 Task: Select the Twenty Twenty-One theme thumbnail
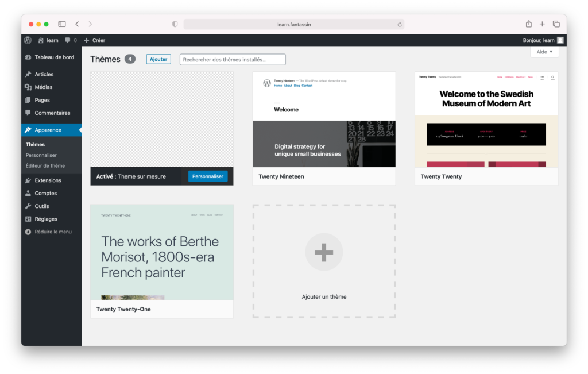(162, 252)
